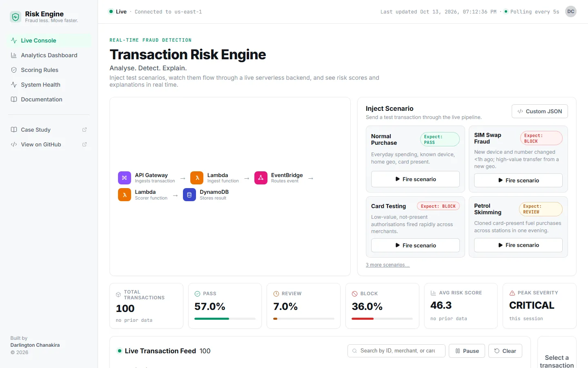Click the Scoring Rules shield icon

(x=14, y=70)
